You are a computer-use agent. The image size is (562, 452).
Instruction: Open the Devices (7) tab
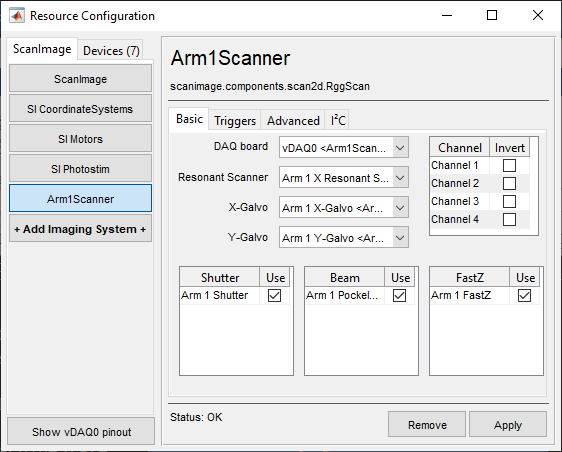click(x=111, y=51)
